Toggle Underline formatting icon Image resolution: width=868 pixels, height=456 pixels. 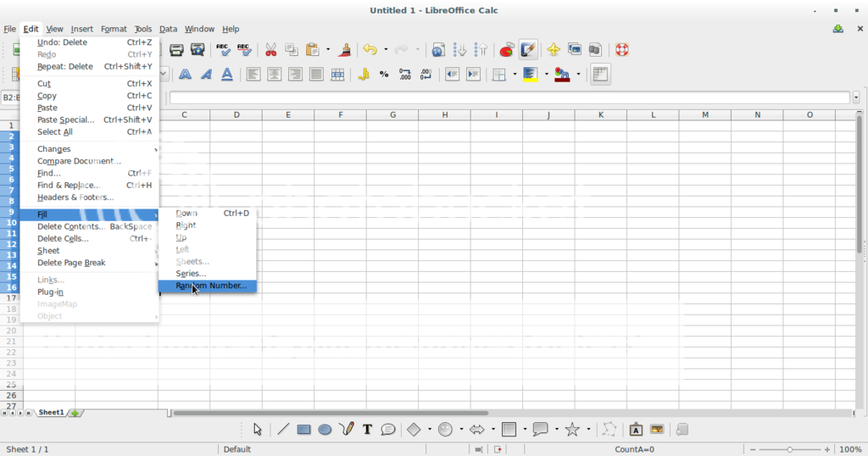point(227,74)
